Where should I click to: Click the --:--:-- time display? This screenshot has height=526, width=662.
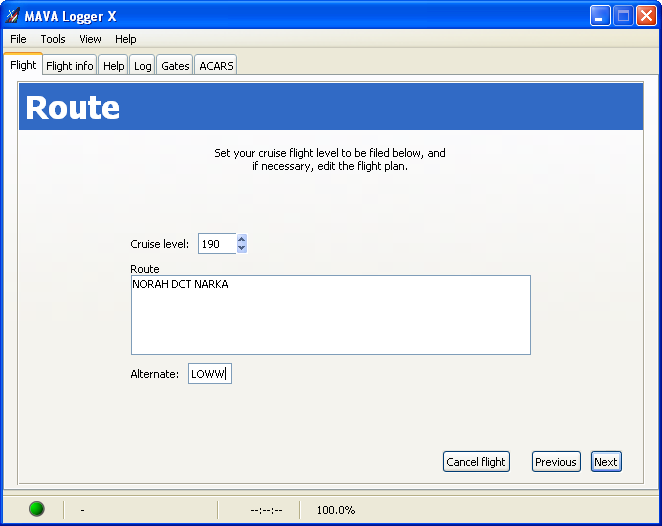click(x=266, y=510)
